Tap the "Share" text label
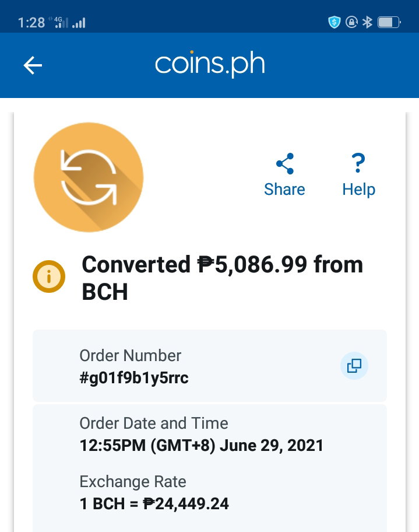This screenshot has height=532, width=419. 284,190
